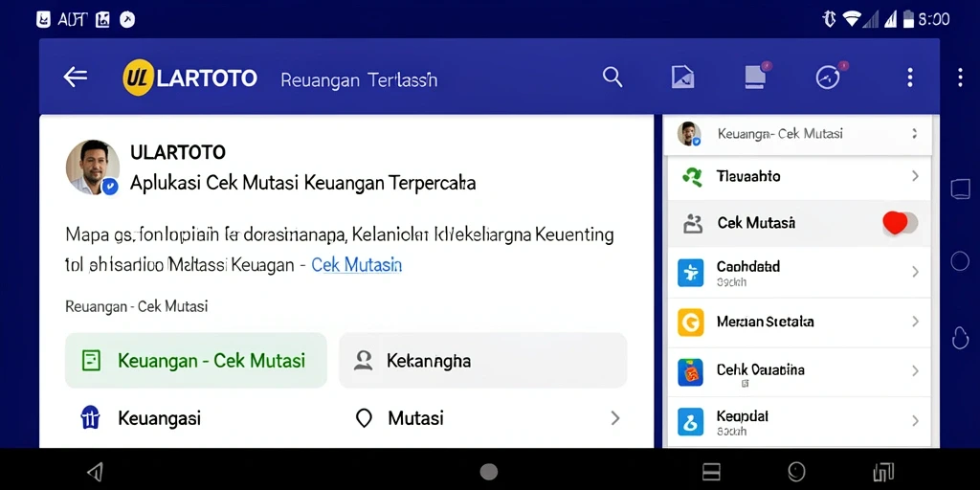
Task: Expand the Cehk Oauatina row chevron
Action: tap(915, 371)
